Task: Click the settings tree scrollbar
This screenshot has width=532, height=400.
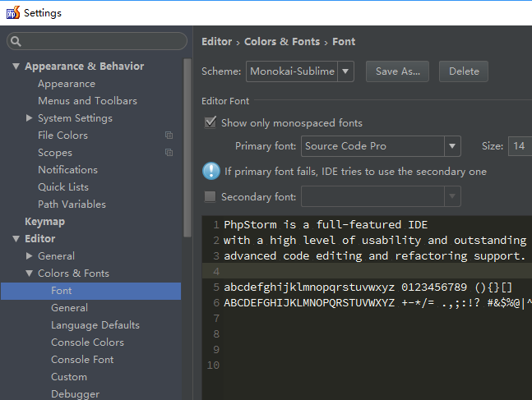Action: point(187,148)
